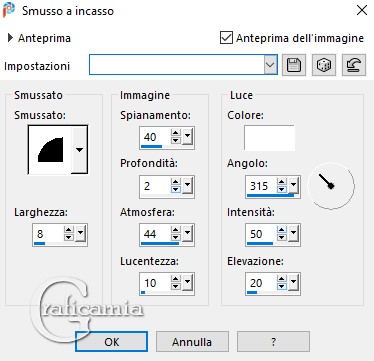
Task: Toggle the Anteprima dell'immagine checkbox
Action: [226, 38]
